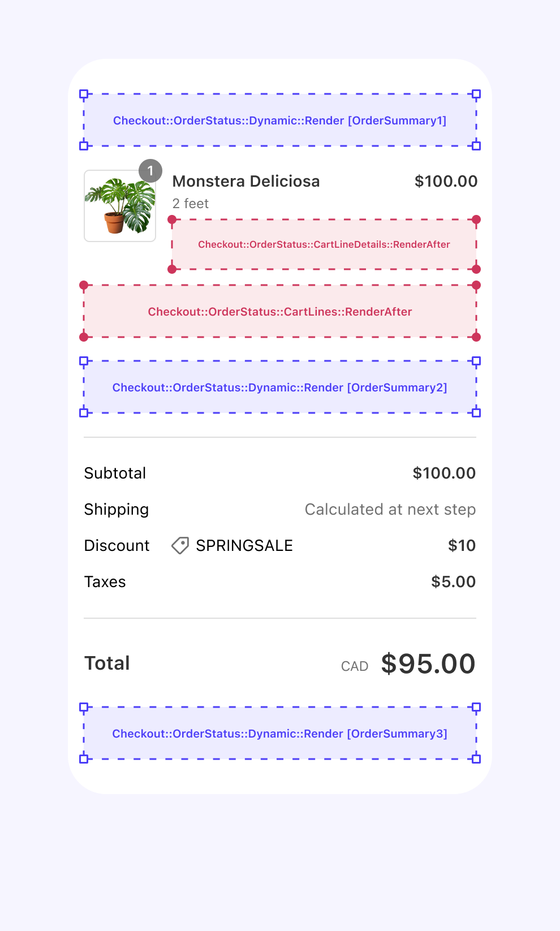
Task: Click the Total label
Action: click(107, 663)
